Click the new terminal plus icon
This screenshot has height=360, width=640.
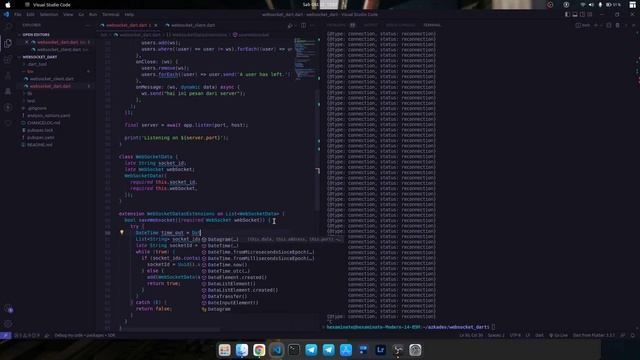coord(596,25)
